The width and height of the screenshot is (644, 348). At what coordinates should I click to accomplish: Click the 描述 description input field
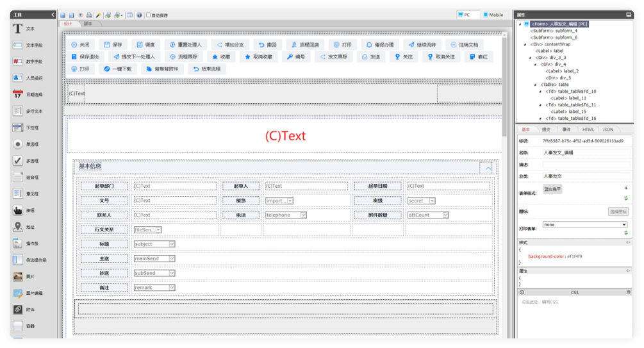point(586,164)
